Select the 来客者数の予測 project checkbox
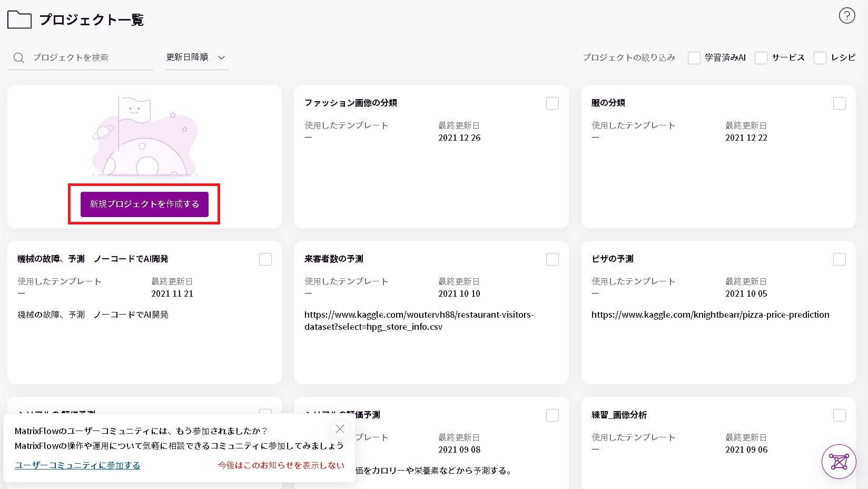868x489 pixels. (553, 259)
